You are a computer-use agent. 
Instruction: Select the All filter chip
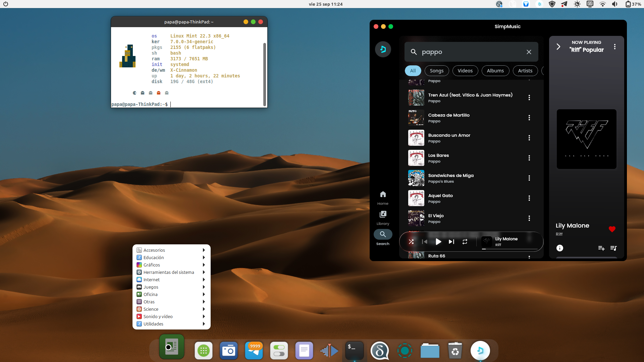pos(413,71)
